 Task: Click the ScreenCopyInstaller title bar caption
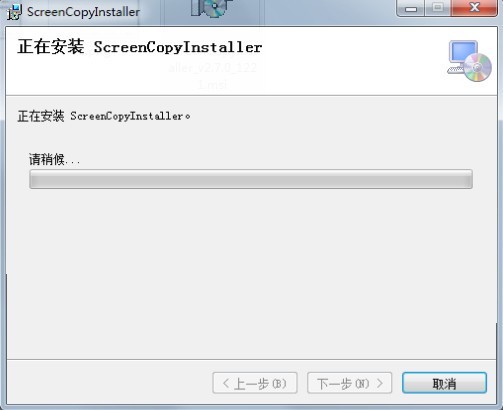point(83,12)
